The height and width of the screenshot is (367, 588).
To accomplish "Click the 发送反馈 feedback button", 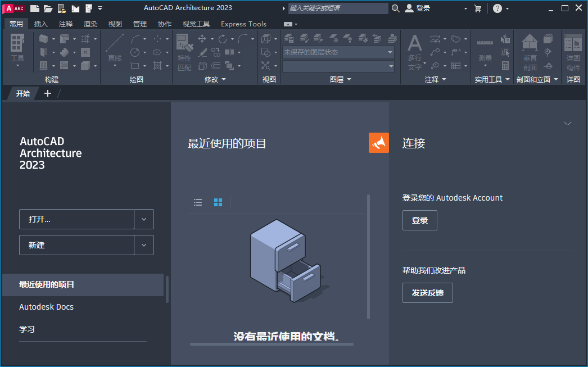I will 427,292.
